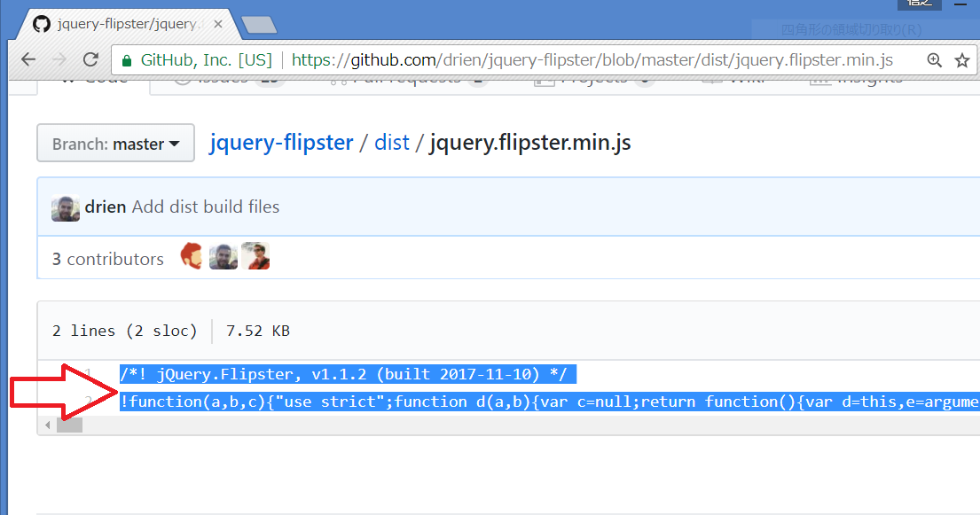Show the 3 contributors list

(107, 259)
